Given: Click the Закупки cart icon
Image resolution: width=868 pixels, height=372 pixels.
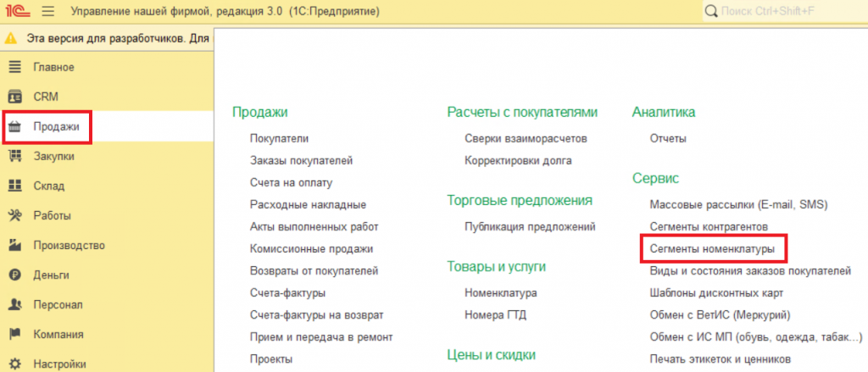Looking at the screenshot, I should point(14,156).
